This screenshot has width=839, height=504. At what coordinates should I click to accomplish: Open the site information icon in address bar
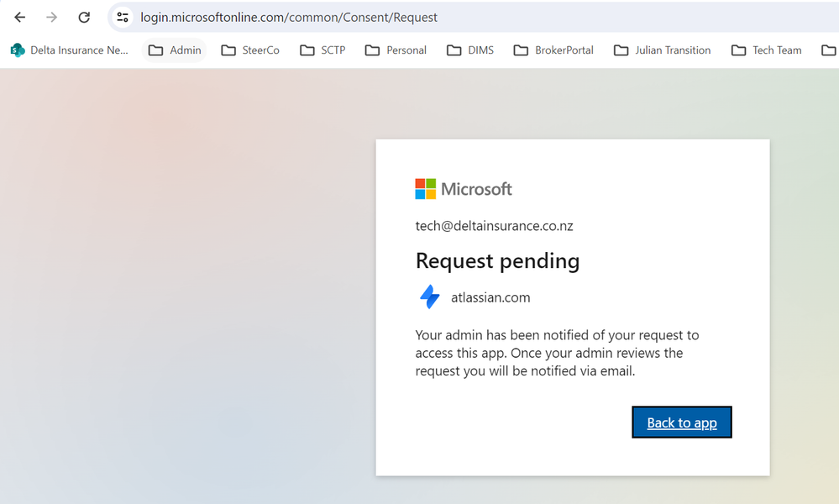coord(123,17)
